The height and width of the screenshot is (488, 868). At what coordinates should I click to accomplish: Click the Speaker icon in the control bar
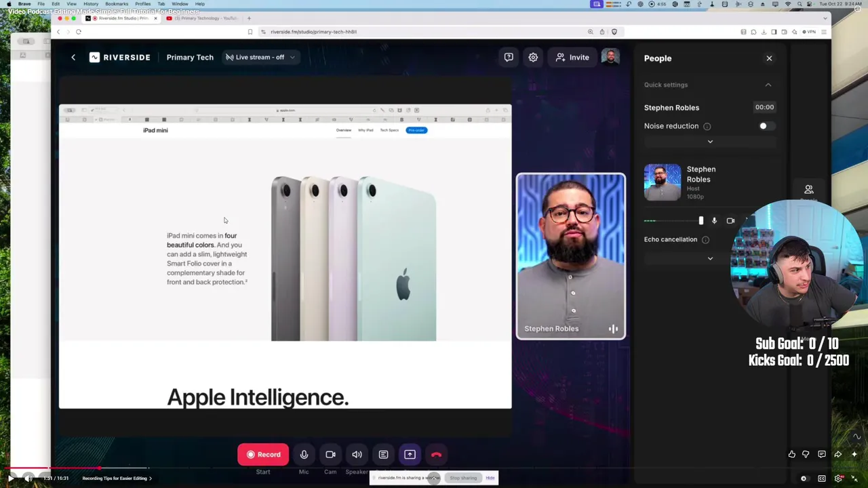pos(357,455)
